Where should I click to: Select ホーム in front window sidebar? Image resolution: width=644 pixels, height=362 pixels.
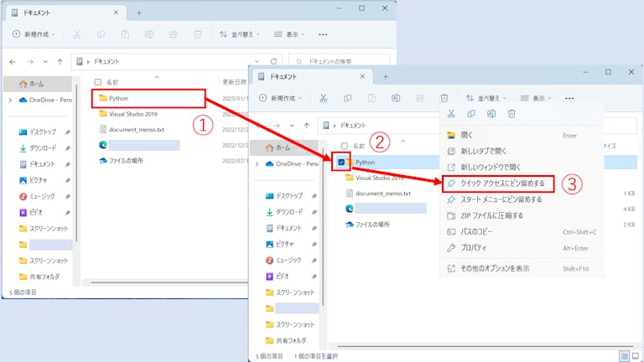coord(284,147)
